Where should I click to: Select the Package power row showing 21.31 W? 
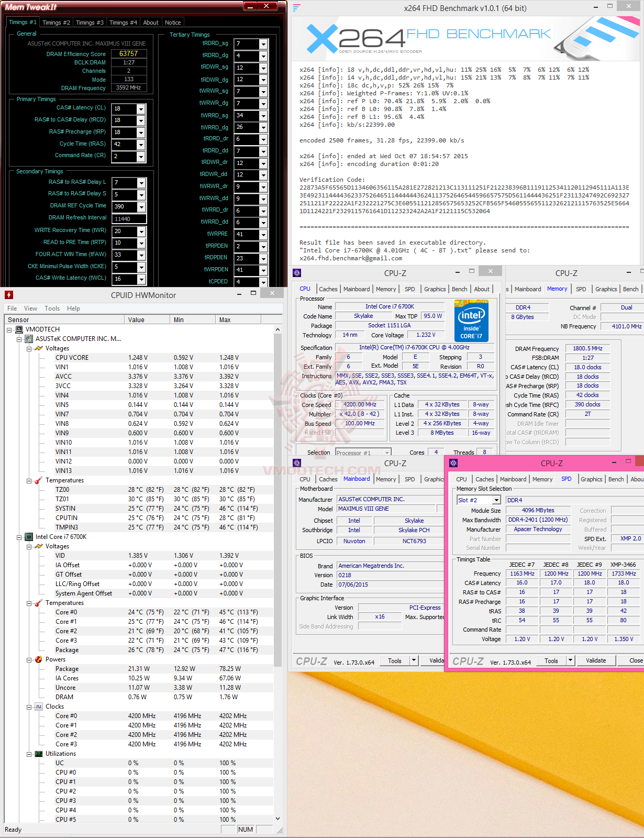tap(139, 669)
